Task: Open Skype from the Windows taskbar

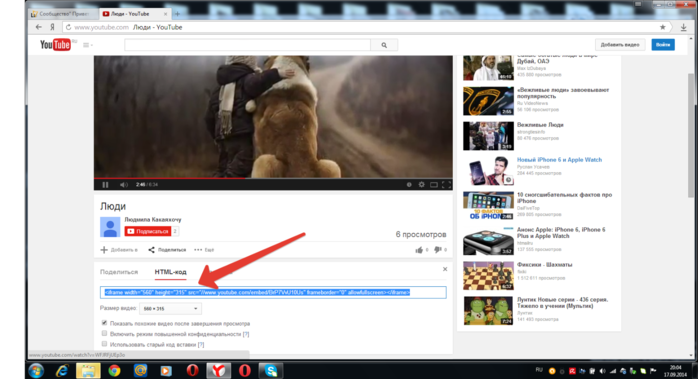Action: [x=271, y=371]
